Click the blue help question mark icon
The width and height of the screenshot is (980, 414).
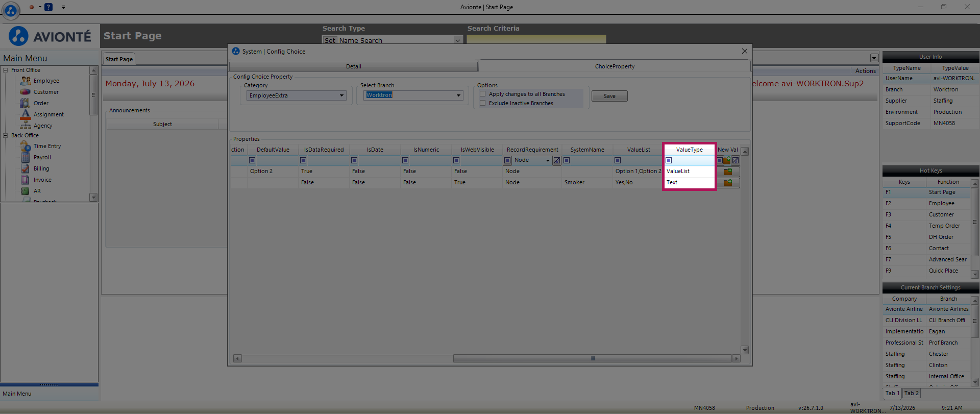click(x=48, y=7)
